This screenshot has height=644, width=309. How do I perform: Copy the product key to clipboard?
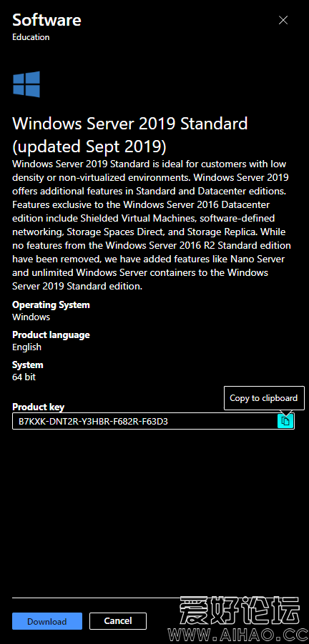(x=285, y=421)
